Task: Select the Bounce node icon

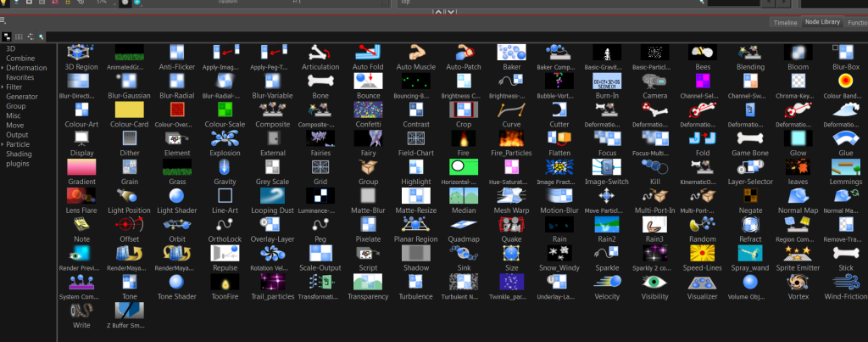Action: 368,81
